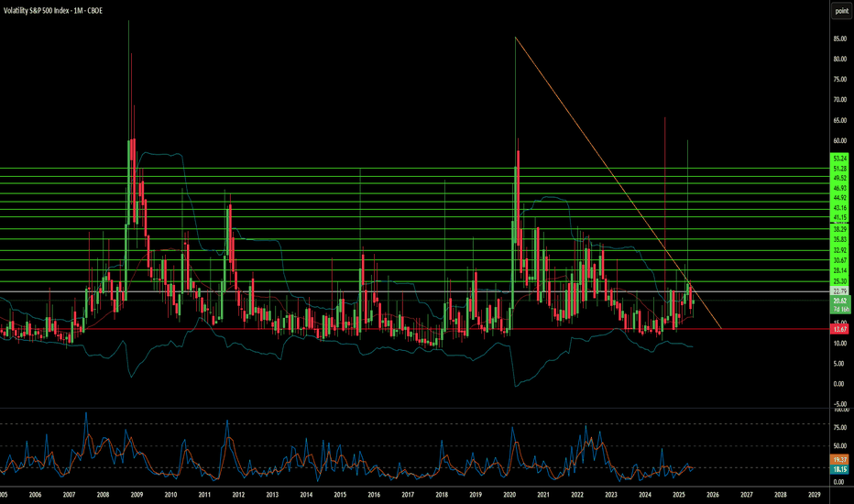
Task: Click the orange 19.37 indicator value label
Action: point(840,460)
